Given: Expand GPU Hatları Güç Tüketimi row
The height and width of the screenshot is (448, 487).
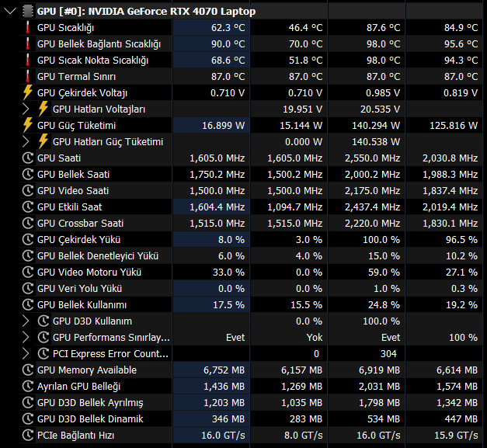Looking at the screenshot, I should click(26, 141).
